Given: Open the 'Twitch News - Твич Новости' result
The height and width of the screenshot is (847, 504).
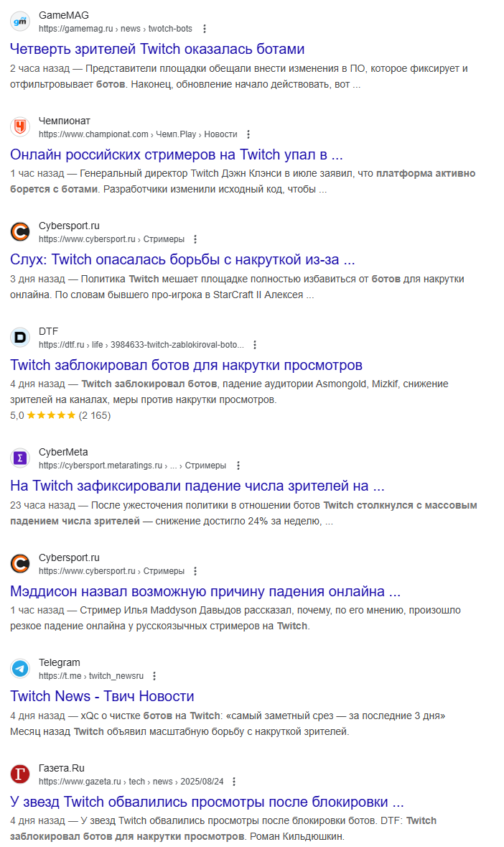Looking at the screenshot, I should pos(102,696).
